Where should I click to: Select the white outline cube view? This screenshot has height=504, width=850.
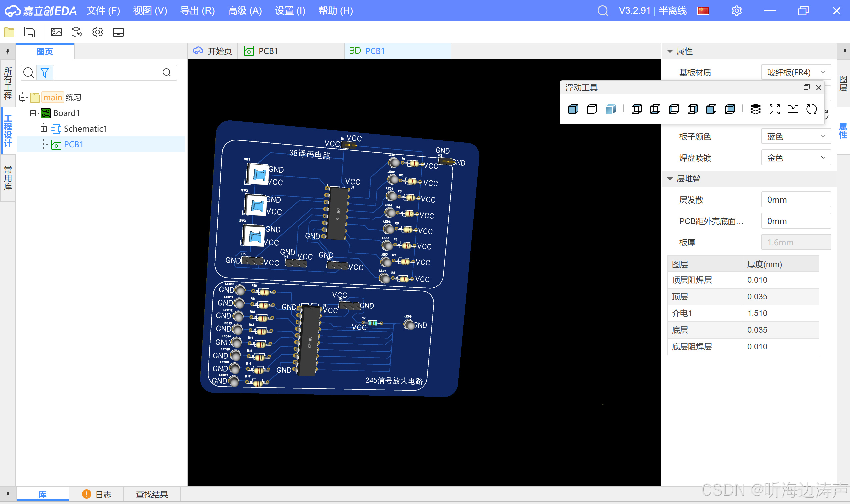pos(592,109)
